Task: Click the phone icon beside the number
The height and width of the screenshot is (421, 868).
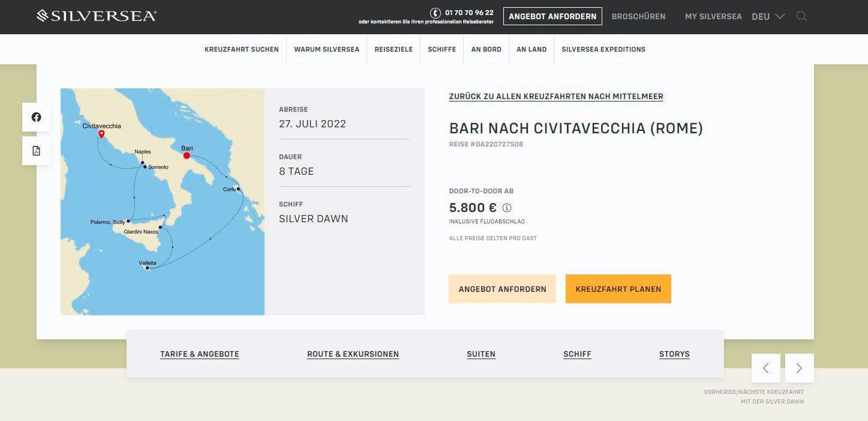Action: (435, 13)
